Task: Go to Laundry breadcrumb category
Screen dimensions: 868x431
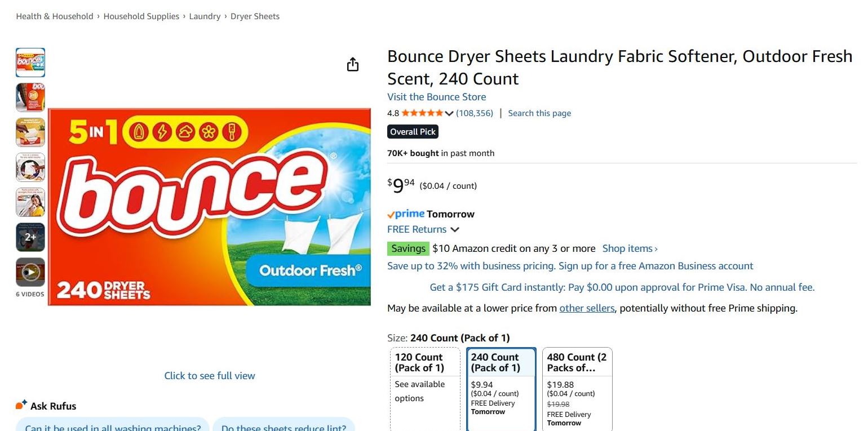Action: 205,16
